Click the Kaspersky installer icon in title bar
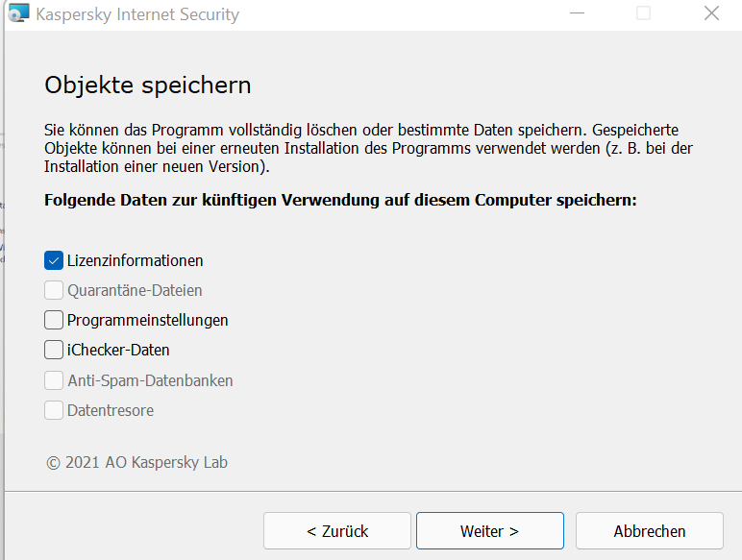 pyautogui.click(x=18, y=14)
